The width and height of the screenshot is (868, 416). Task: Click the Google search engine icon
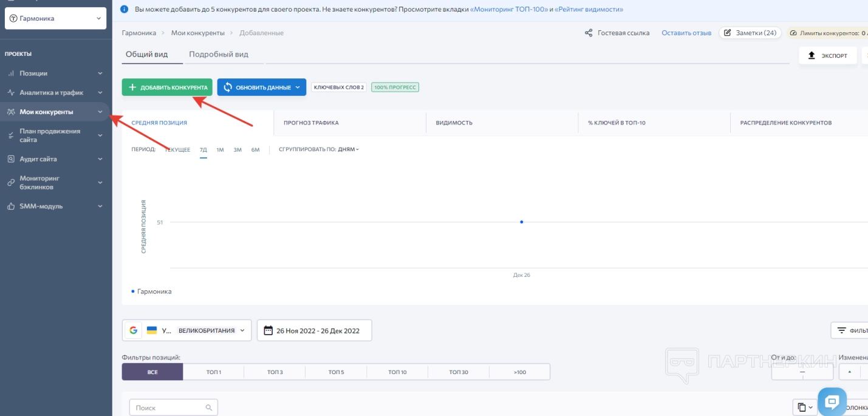(x=133, y=330)
